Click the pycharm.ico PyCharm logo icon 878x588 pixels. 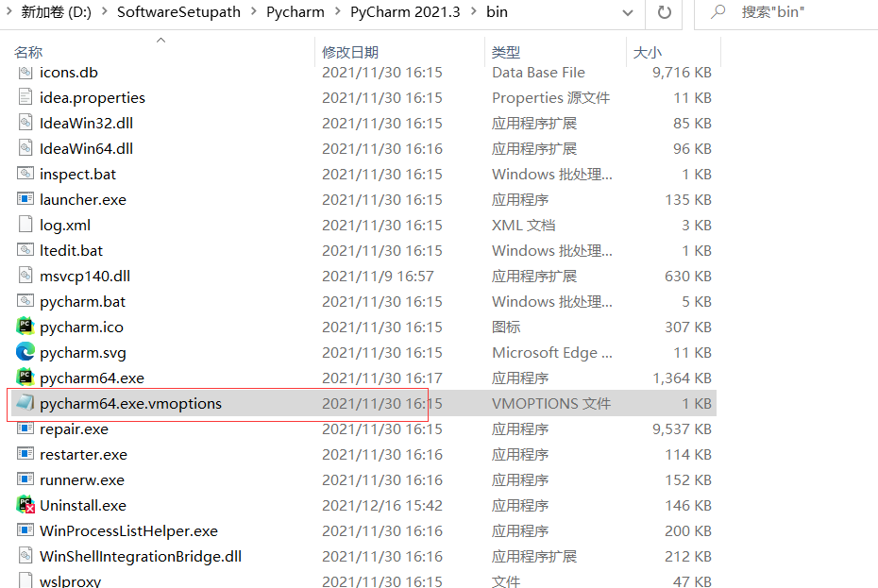(25, 327)
